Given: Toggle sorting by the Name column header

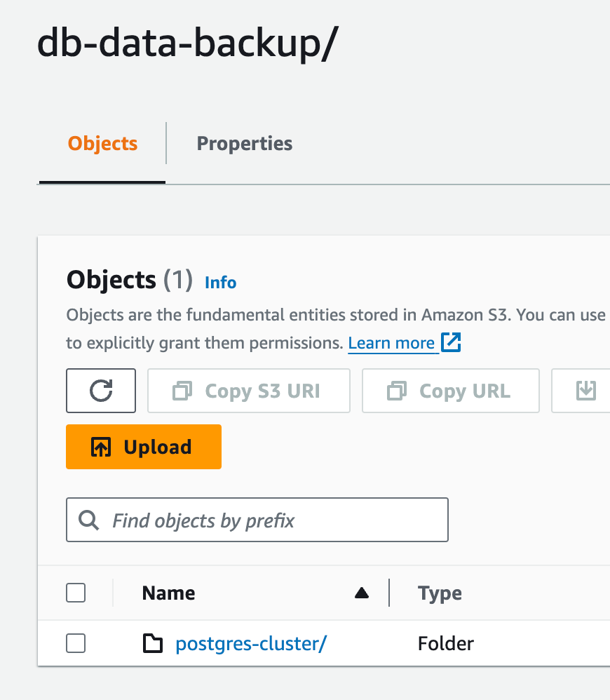Looking at the screenshot, I should click(168, 593).
